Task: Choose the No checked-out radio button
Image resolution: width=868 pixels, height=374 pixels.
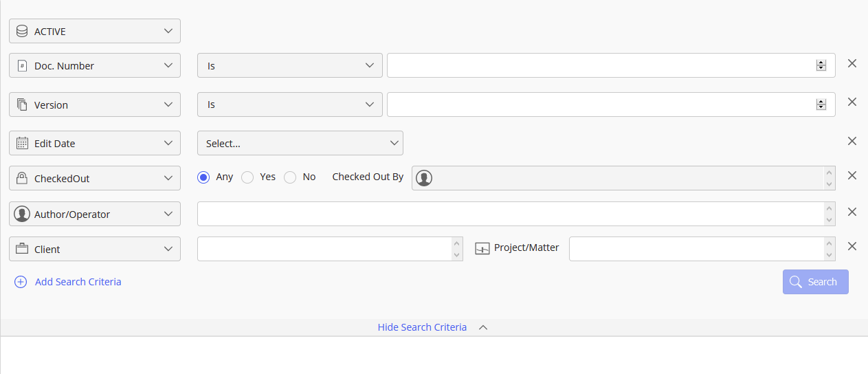Action: (x=290, y=177)
